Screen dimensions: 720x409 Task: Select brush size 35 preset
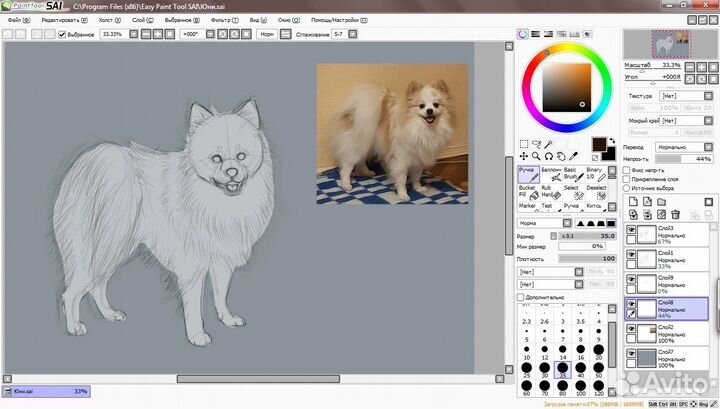[x=562, y=368]
